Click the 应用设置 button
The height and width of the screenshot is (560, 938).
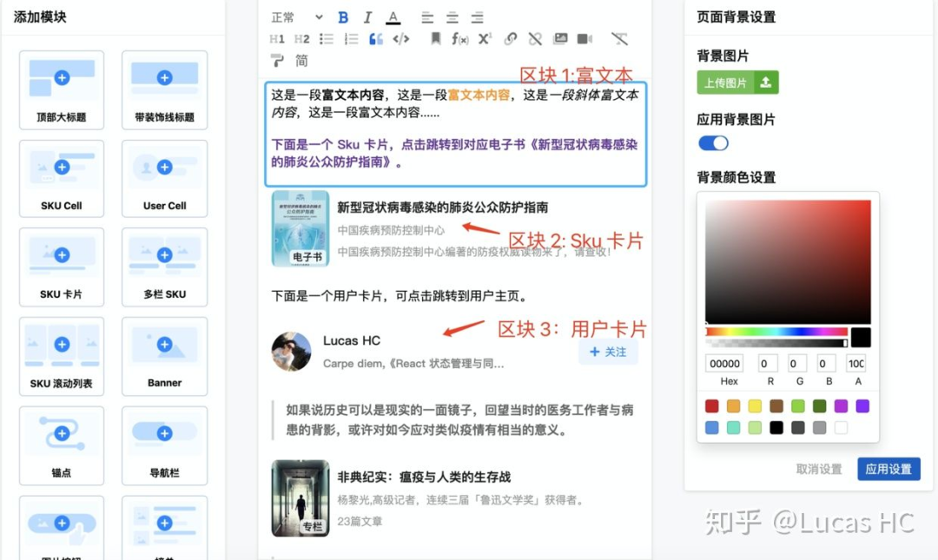[888, 469]
